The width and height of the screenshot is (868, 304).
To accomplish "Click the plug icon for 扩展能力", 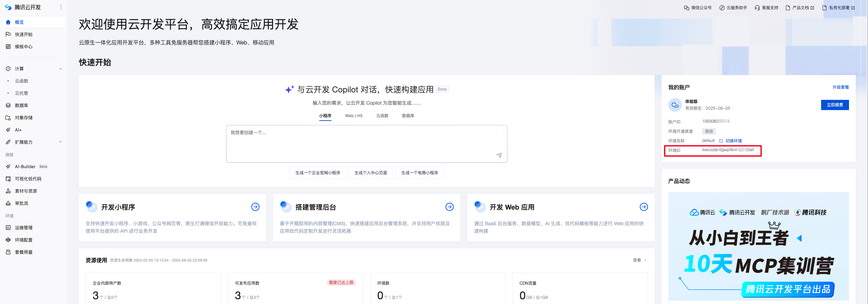I will (x=8, y=142).
